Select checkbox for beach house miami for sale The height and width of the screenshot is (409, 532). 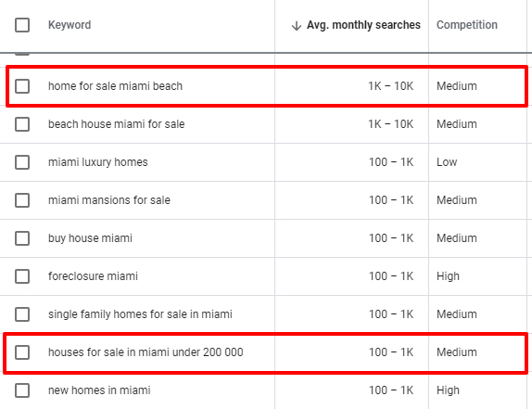[22, 124]
